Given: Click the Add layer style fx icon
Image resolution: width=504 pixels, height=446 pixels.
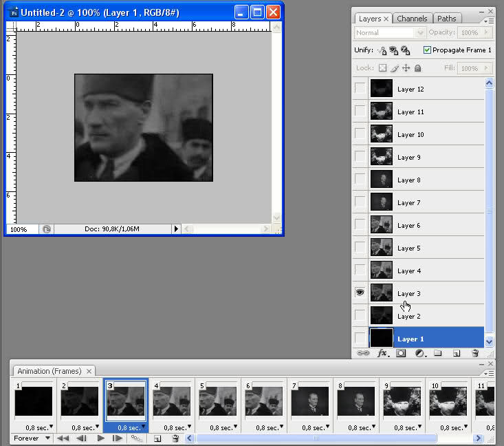Looking at the screenshot, I should [383, 353].
